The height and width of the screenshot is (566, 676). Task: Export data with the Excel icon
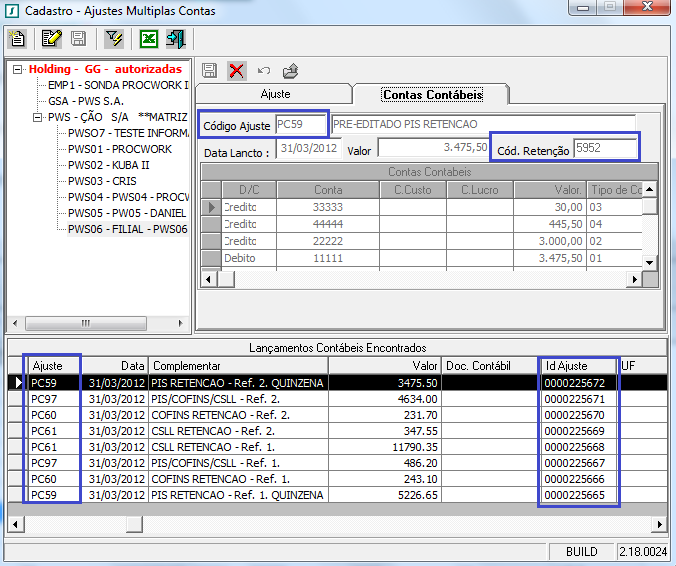149,39
